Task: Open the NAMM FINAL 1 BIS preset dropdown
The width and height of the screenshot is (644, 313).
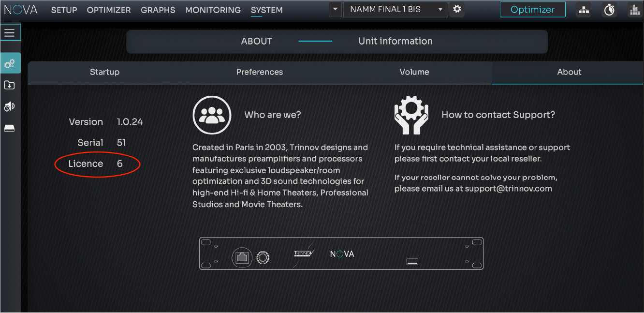Action: [395, 10]
